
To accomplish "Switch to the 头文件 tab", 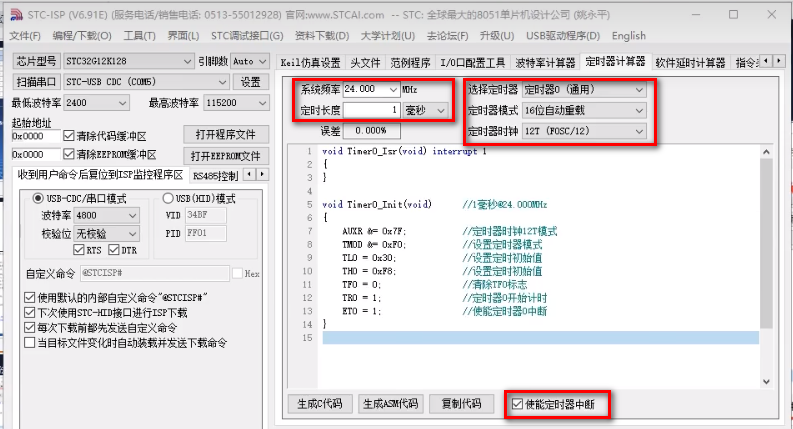I will [x=365, y=63].
